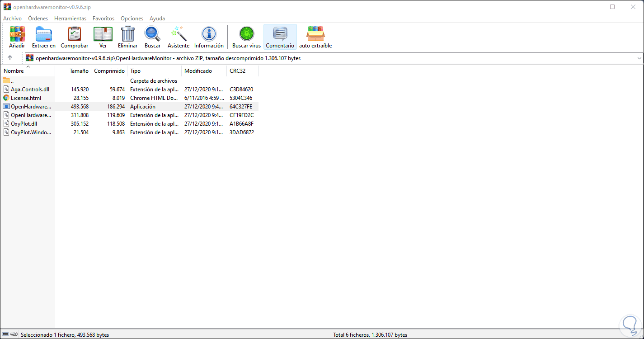Go up one folder with the arrow
This screenshot has width=644, height=339.
click(10, 58)
